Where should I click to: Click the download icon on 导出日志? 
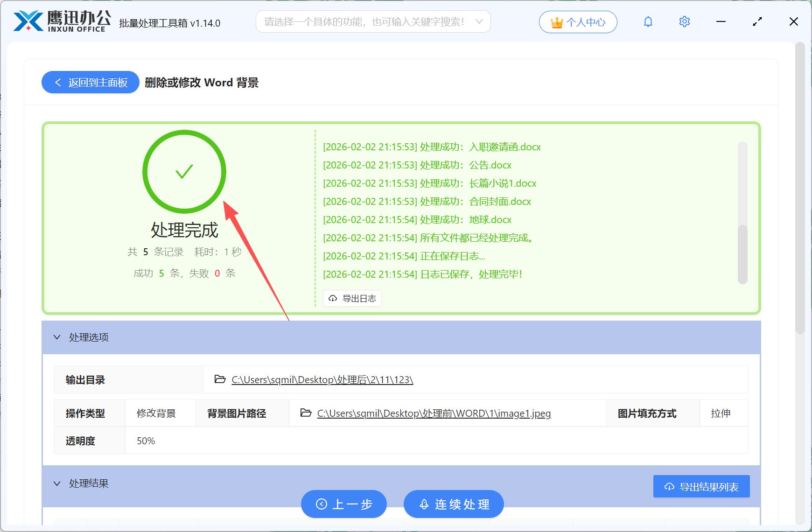point(332,298)
